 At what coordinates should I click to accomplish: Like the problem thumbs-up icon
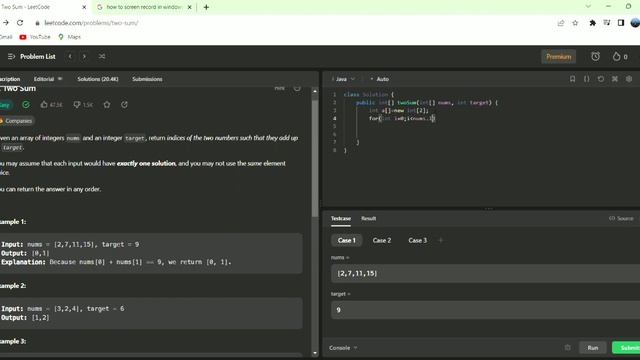tap(44, 105)
